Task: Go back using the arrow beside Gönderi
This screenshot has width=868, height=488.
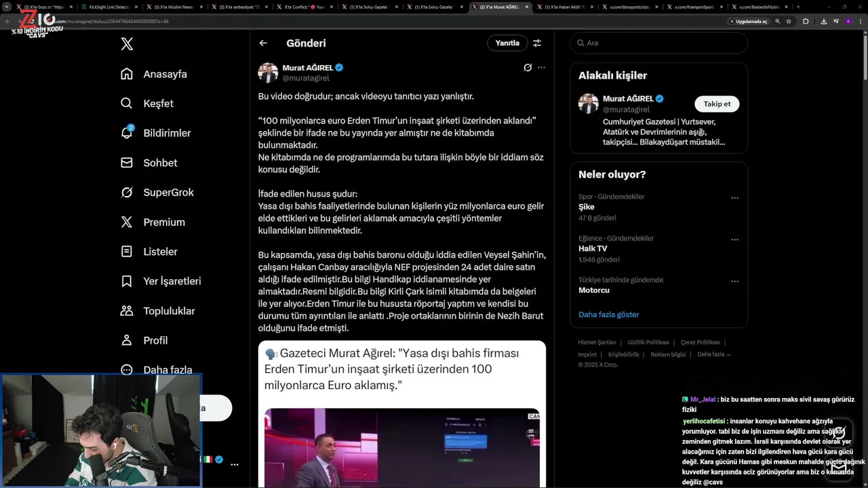Action: pos(263,43)
